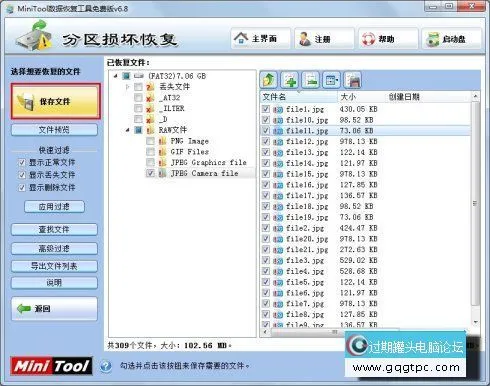The height and width of the screenshot is (386, 490).
Task: Collapse the RAW文件 tree node
Action: (x=128, y=130)
